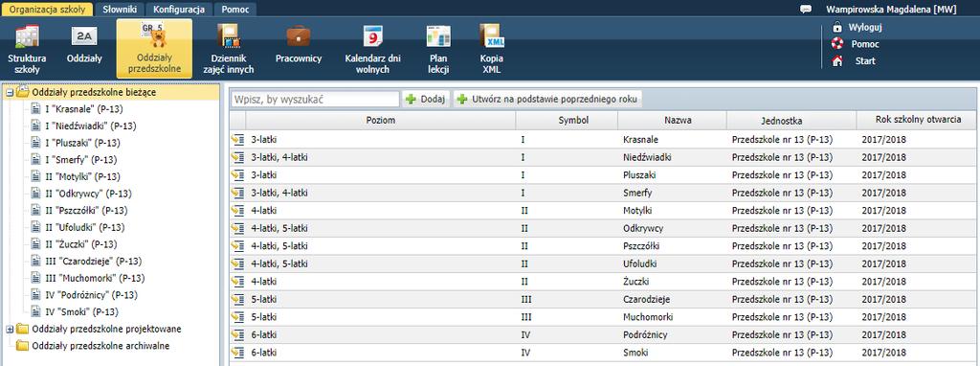Focus the Wpisz, by wyszukać search field
The image size is (980, 366).
coord(315,99)
